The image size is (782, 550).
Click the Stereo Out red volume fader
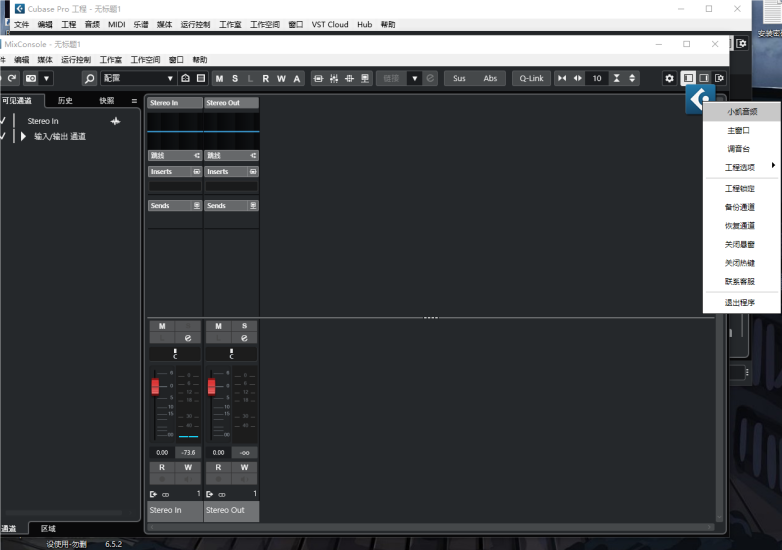click(x=211, y=386)
